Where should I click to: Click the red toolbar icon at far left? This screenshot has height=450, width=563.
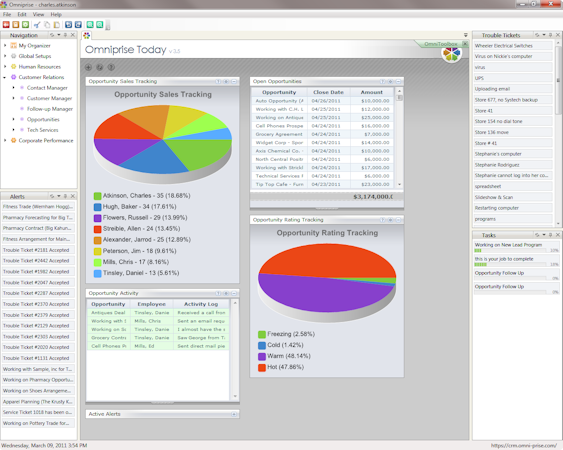click(x=6, y=24)
